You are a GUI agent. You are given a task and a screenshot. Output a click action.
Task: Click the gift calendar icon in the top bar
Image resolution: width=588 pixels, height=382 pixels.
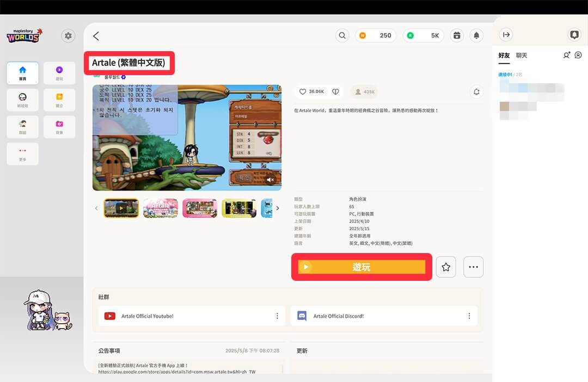[457, 35]
